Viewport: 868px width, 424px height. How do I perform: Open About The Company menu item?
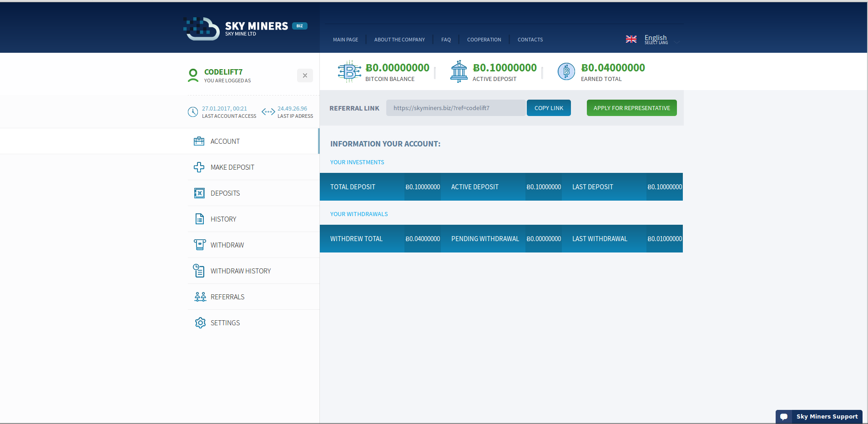pyautogui.click(x=399, y=40)
